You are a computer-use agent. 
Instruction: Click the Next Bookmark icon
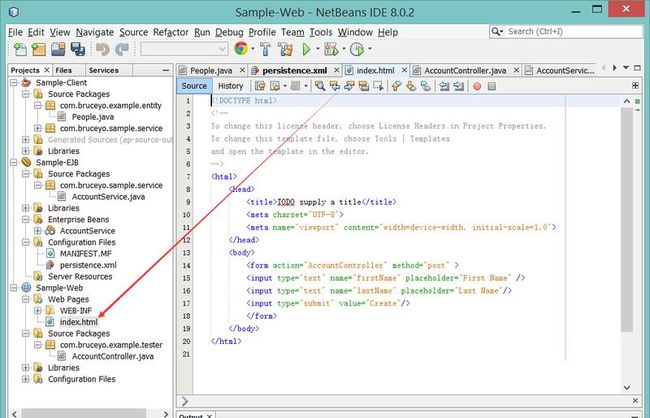click(411, 86)
